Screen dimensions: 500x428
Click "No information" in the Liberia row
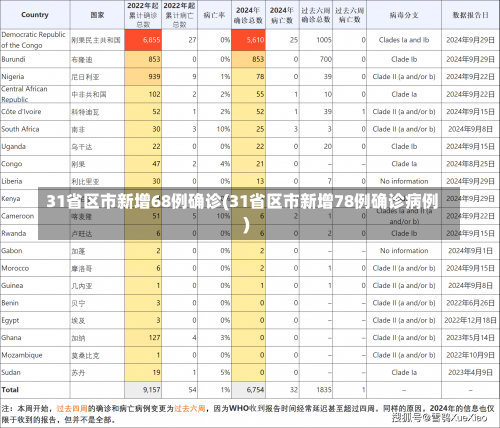[404, 181]
